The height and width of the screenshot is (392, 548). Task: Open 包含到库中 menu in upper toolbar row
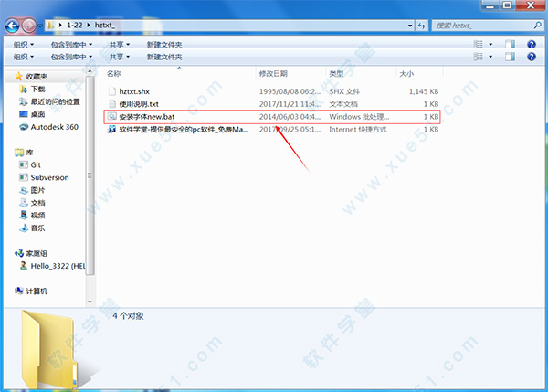[71, 45]
